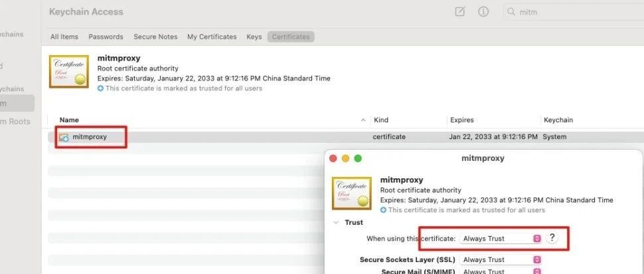Collapse the Trust section disclosure chevron
This screenshot has width=644, height=274.
(x=337, y=223)
